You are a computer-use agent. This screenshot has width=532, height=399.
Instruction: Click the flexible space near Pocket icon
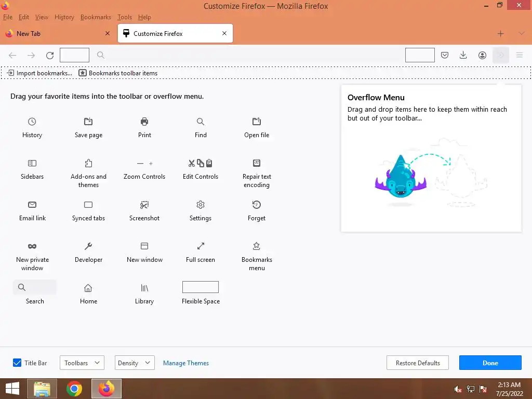[x=420, y=55]
